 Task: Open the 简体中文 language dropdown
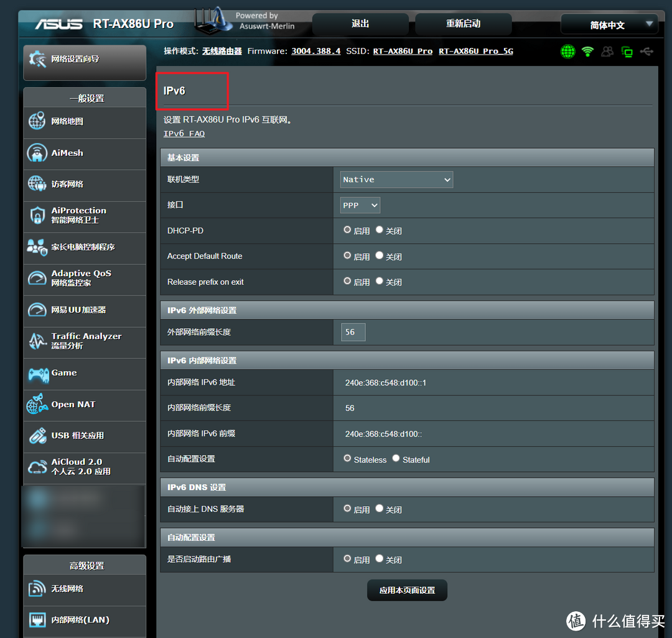coord(609,25)
